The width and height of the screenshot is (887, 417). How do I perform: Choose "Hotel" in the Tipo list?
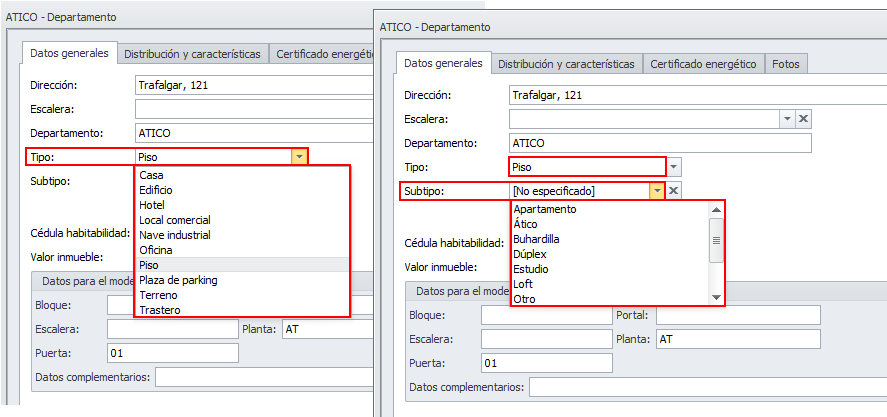[x=153, y=205]
